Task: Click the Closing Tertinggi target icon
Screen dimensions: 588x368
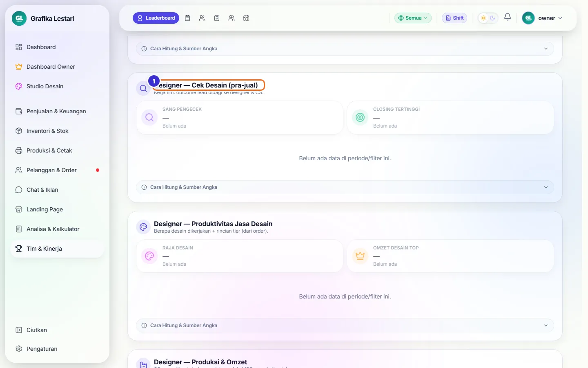Action: coord(360,117)
